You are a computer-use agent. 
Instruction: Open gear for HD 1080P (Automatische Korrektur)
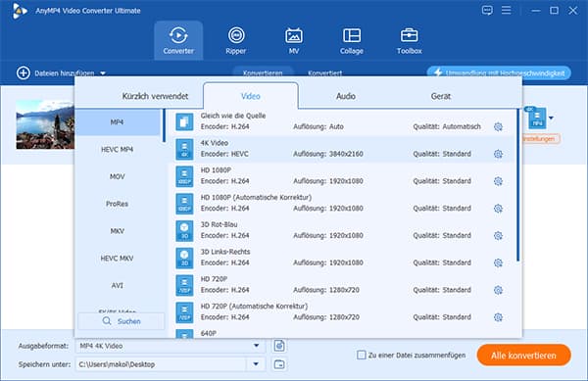click(x=498, y=209)
